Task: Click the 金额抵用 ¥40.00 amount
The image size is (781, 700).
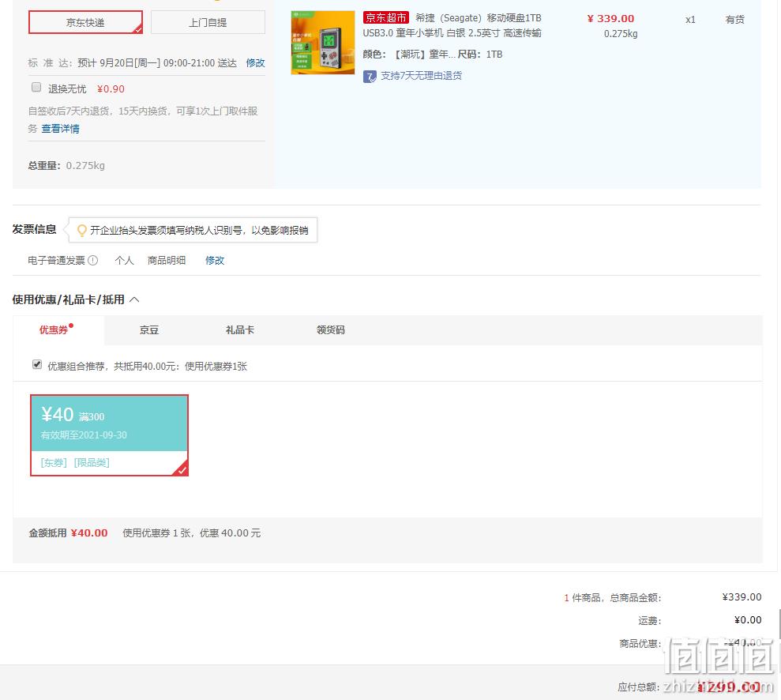Action: coord(89,533)
